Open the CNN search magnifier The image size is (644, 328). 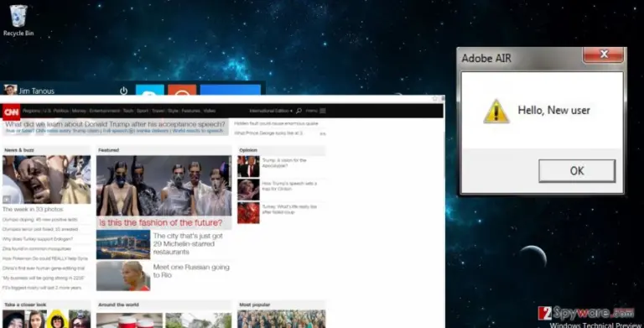pos(299,111)
